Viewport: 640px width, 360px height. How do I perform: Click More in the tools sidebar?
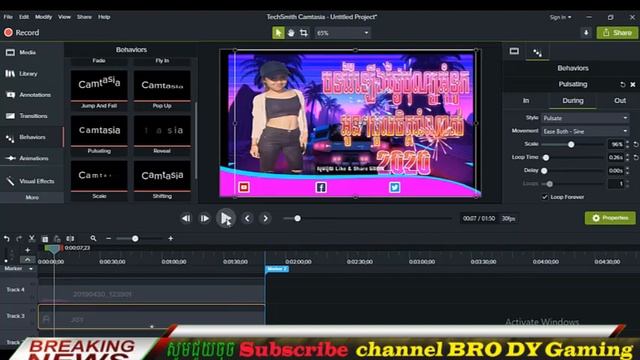(x=32, y=197)
